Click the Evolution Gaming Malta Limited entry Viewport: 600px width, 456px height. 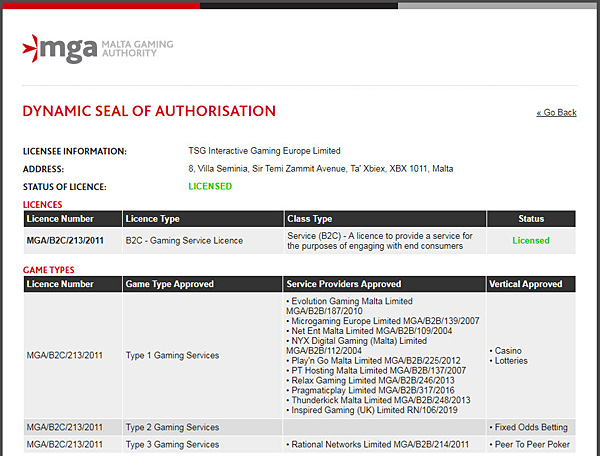pos(349,300)
